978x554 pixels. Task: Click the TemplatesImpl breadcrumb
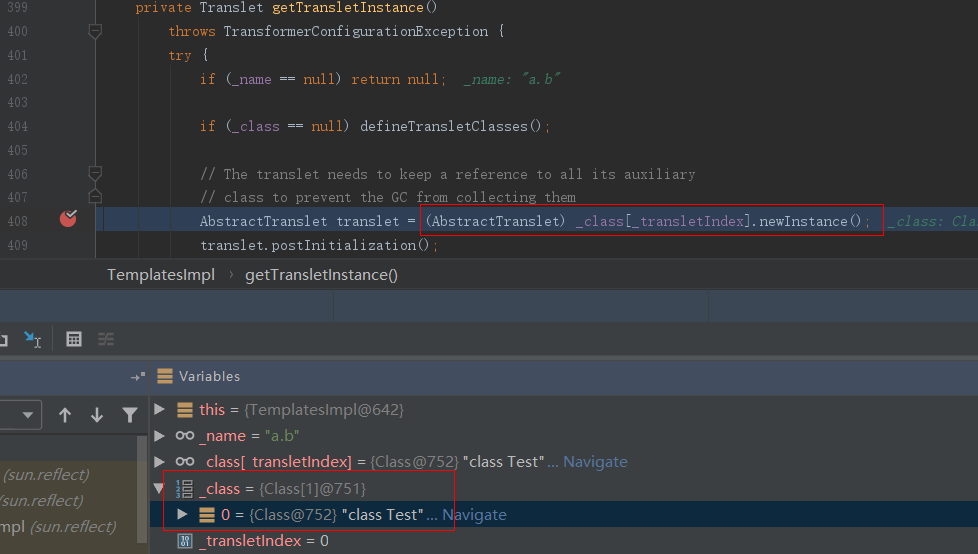click(161, 275)
